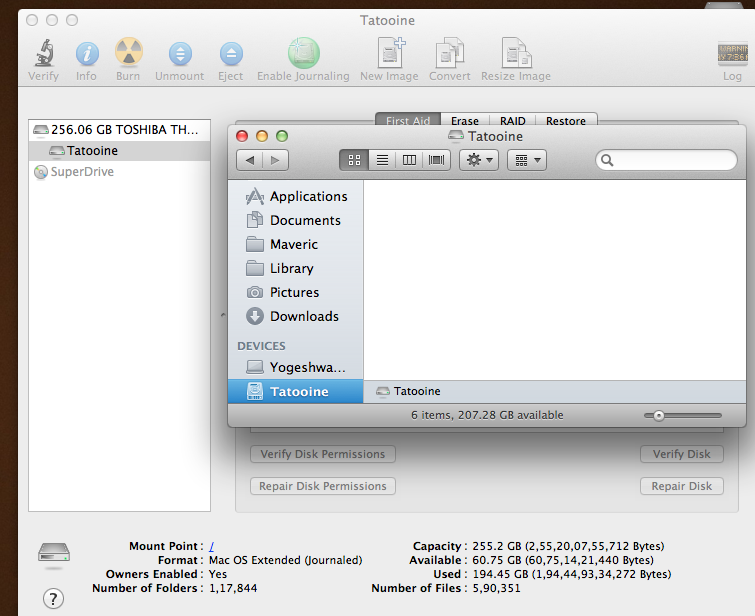The width and height of the screenshot is (755, 616).
Task: Open Documents in Finder sidebar
Action: coord(296,221)
